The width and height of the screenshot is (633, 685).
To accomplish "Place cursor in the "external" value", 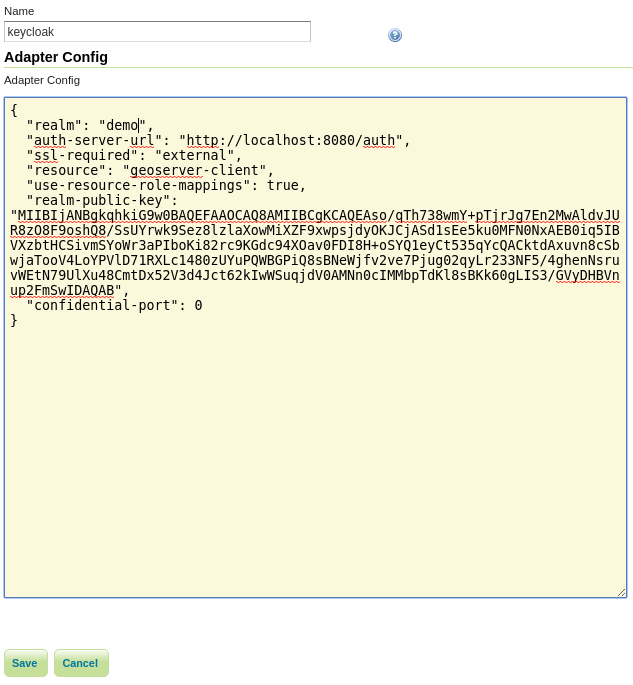I will coord(194,156).
